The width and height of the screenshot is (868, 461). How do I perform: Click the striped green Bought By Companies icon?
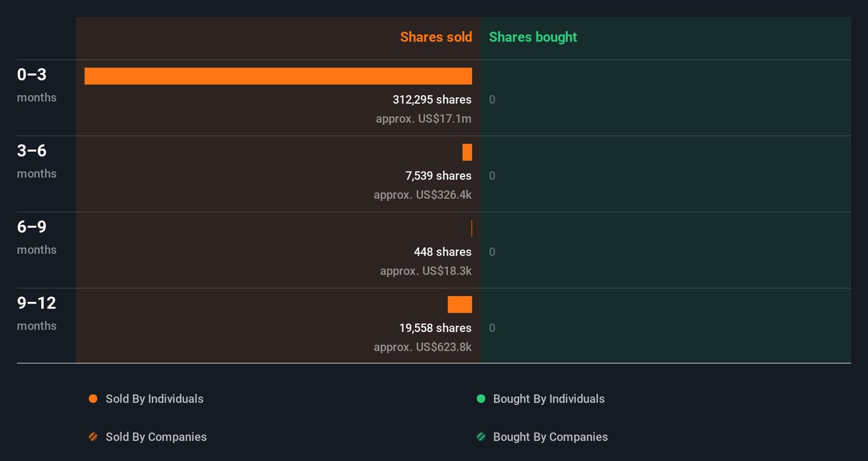point(481,437)
